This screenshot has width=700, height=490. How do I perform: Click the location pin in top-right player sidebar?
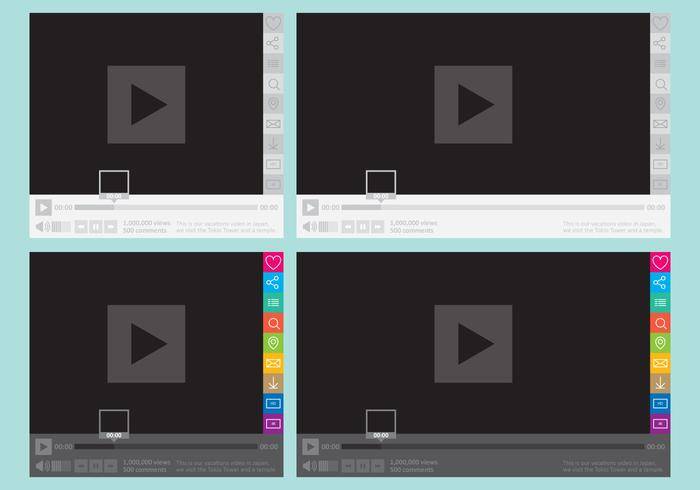[660, 104]
